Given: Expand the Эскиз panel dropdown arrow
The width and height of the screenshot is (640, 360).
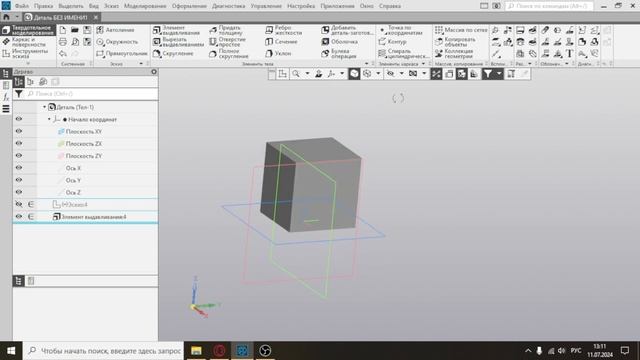Looking at the screenshot, I should point(141,64).
